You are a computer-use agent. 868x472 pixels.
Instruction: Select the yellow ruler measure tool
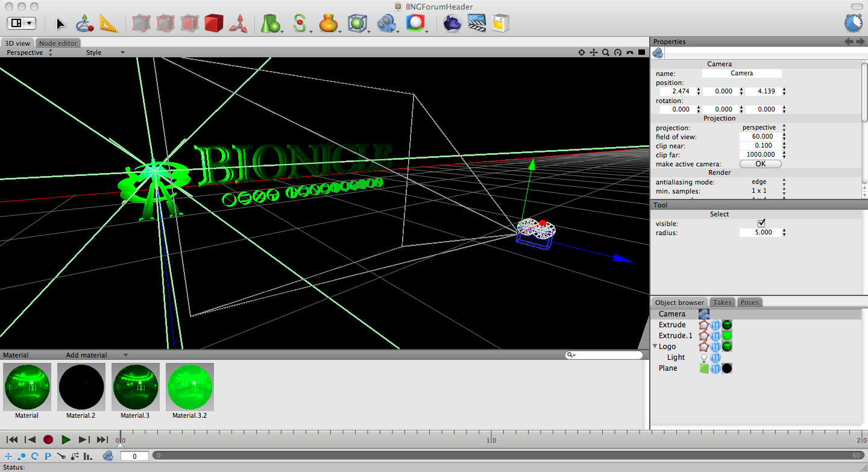(x=108, y=24)
